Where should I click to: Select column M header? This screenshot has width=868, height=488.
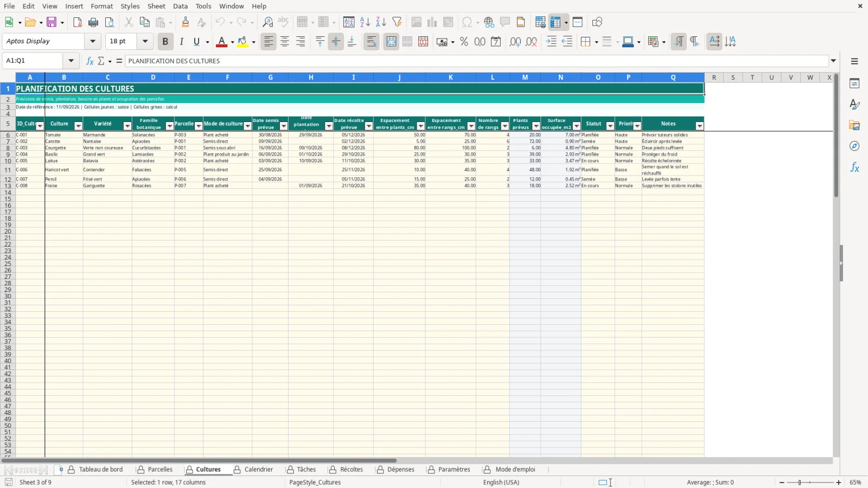(x=525, y=78)
